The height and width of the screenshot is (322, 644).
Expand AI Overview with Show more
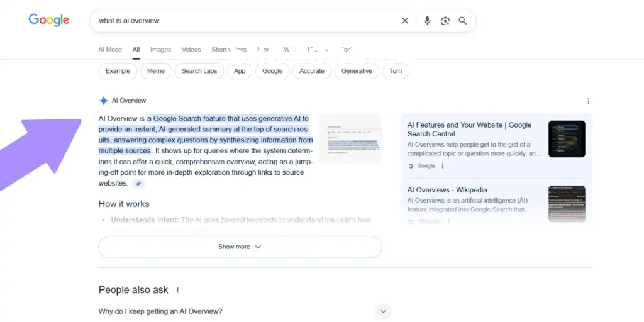pos(240,247)
